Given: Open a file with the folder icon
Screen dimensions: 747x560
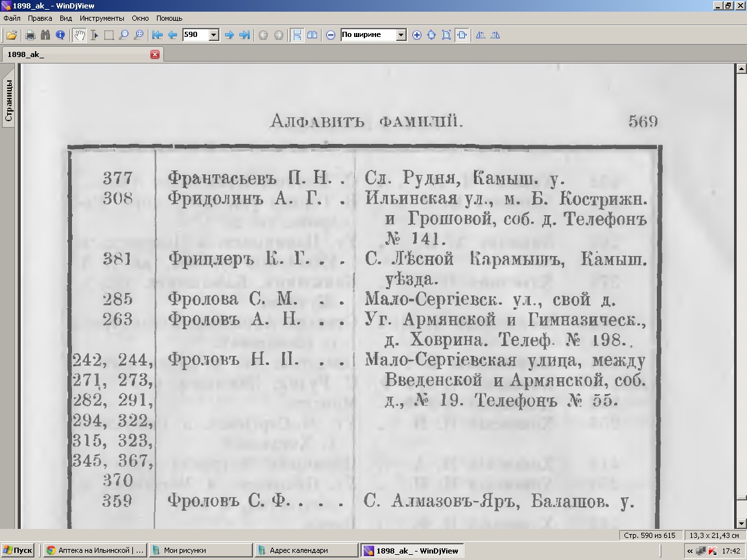Looking at the screenshot, I should (12, 35).
